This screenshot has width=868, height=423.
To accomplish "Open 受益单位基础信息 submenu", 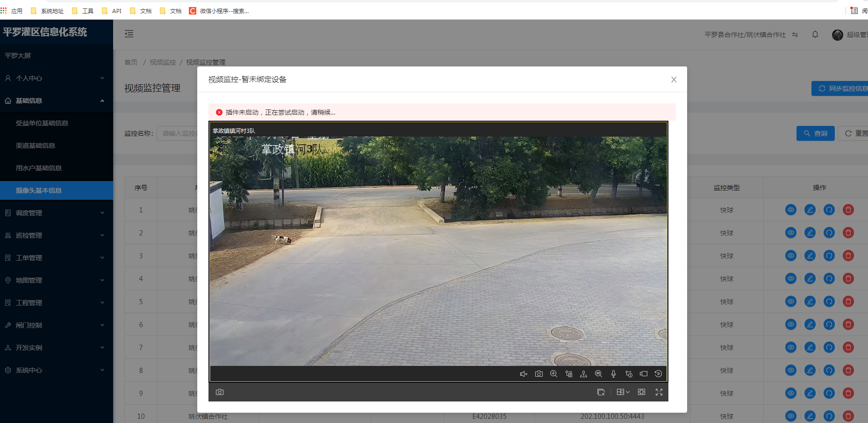I will point(57,123).
